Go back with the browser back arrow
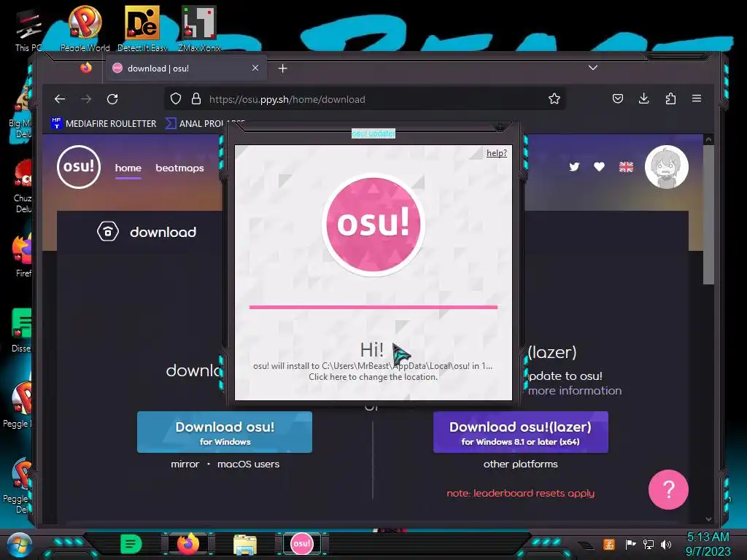The image size is (747, 560). pyautogui.click(x=60, y=99)
